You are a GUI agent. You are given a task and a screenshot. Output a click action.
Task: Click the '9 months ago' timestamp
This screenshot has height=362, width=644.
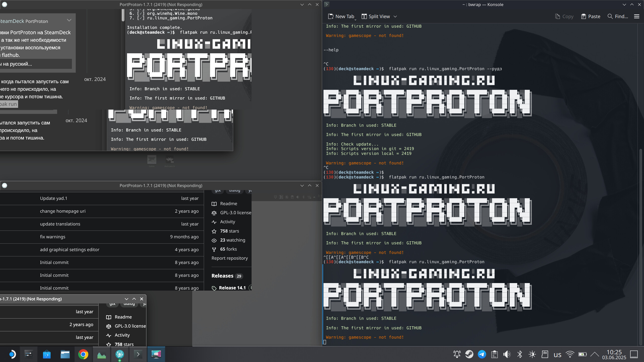[184, 237]
